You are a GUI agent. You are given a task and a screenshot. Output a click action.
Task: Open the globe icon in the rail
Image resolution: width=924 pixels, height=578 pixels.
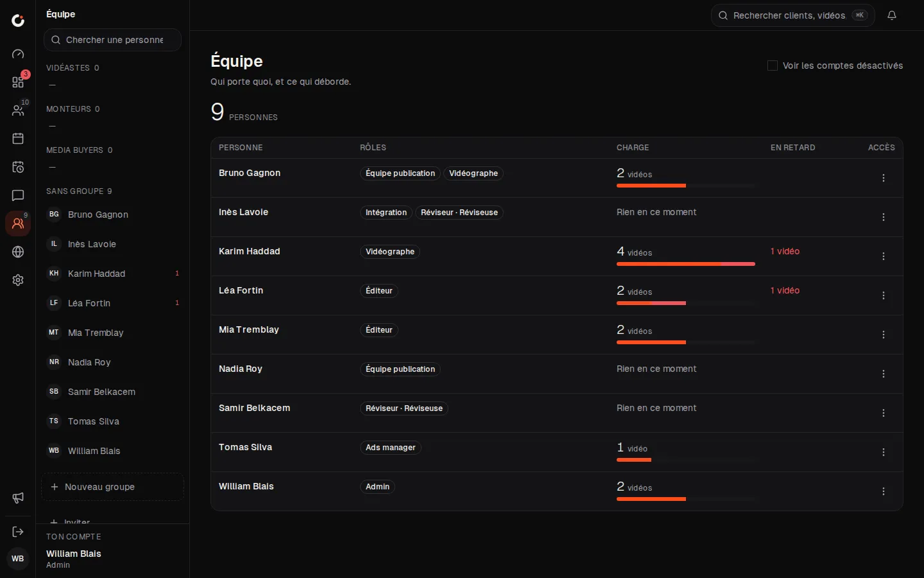coord(18,252)
